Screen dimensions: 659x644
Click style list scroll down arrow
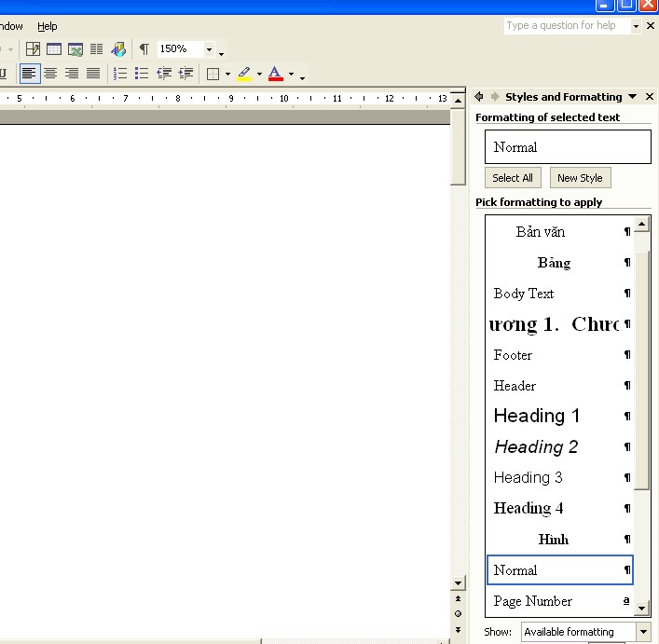coord(642,608)
